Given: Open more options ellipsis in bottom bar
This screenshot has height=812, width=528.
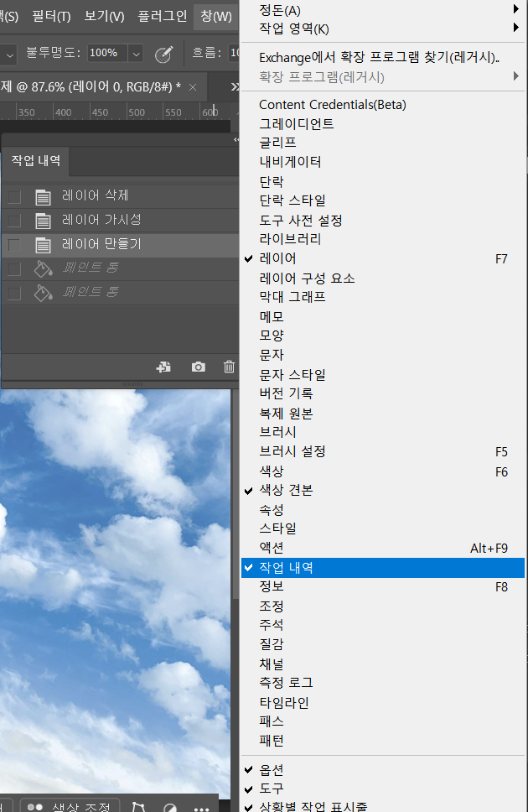Looking at the screenshot, I should (x=202, y=808).
